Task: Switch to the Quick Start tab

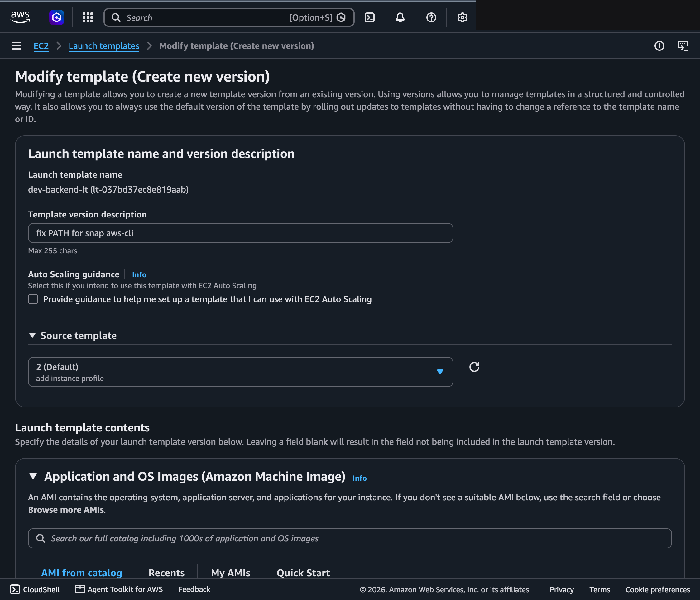Action: tap(303, 573)
